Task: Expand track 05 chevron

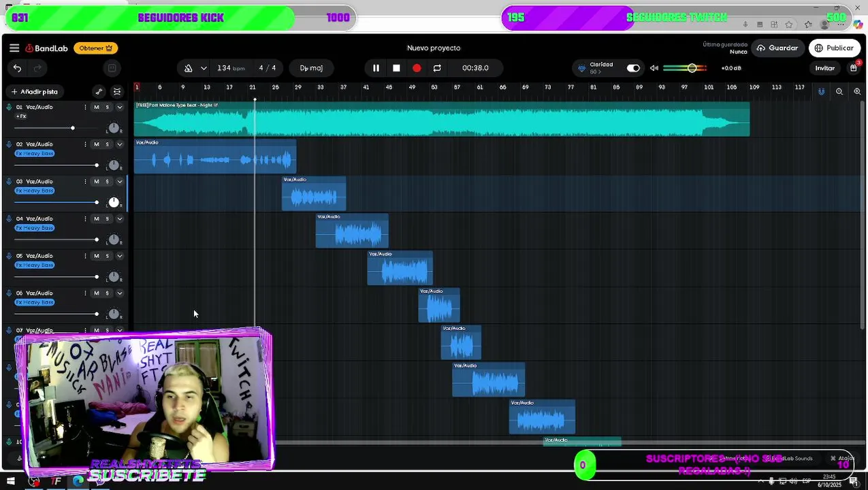Action: click(120, 256)
